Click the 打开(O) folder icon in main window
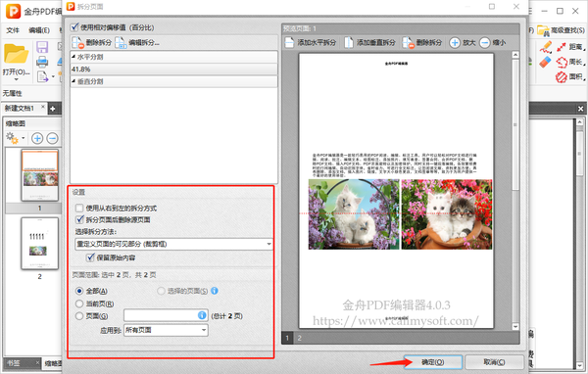 coord(16,54)
